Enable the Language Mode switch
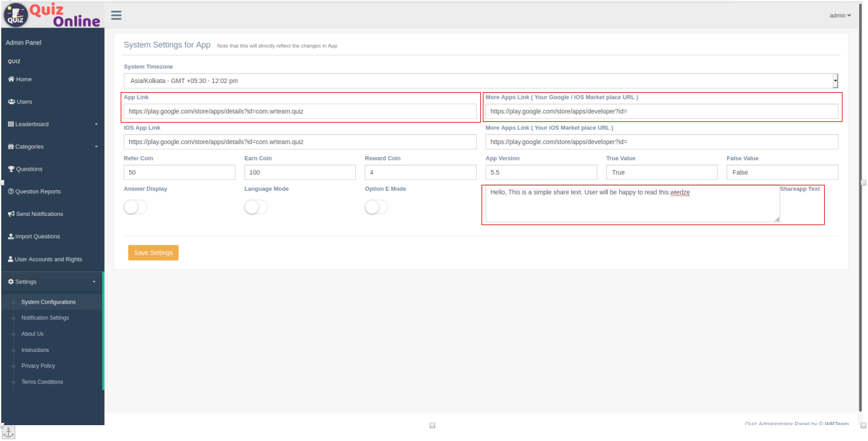Screen dimensions: 868x441 click(x=256, y=207)
